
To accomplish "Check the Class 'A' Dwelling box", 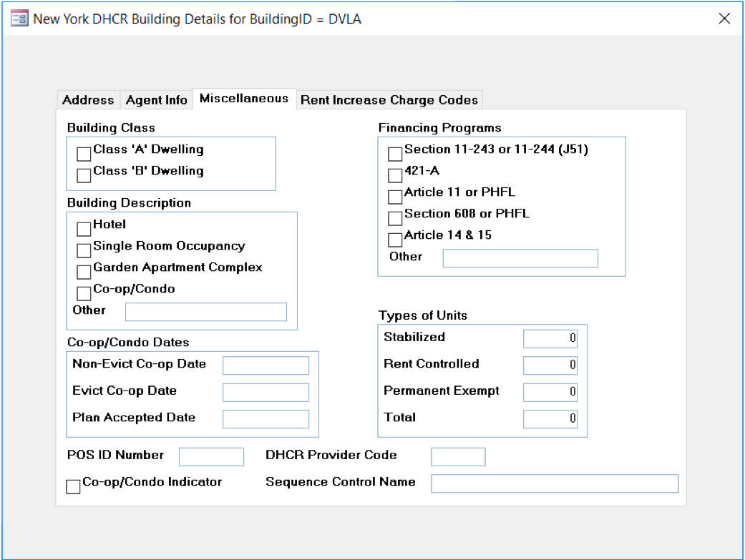I will pos(84,154).
